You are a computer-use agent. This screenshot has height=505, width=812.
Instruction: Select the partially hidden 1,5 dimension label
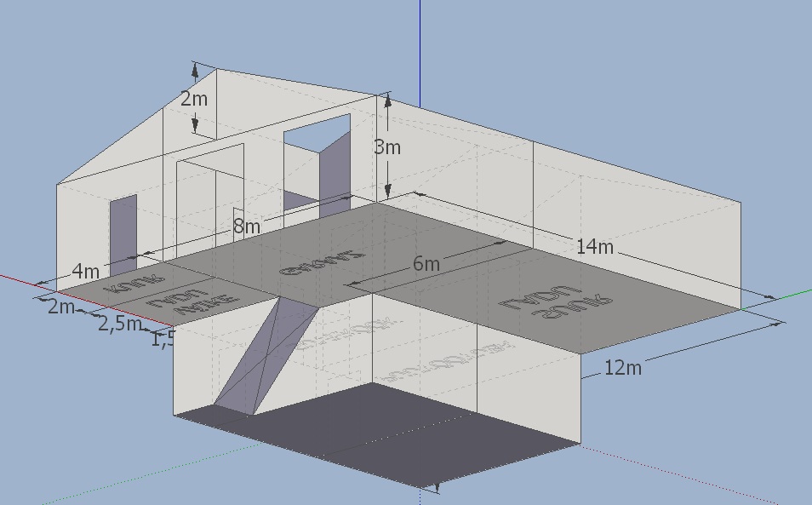pos(162,340)
